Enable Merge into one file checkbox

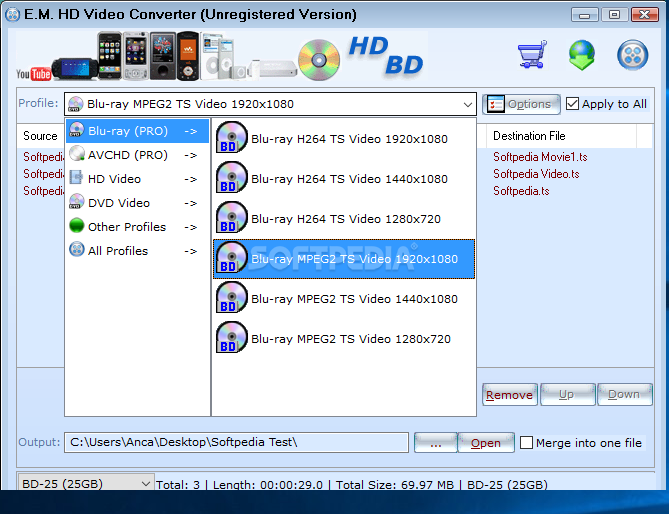526,442
